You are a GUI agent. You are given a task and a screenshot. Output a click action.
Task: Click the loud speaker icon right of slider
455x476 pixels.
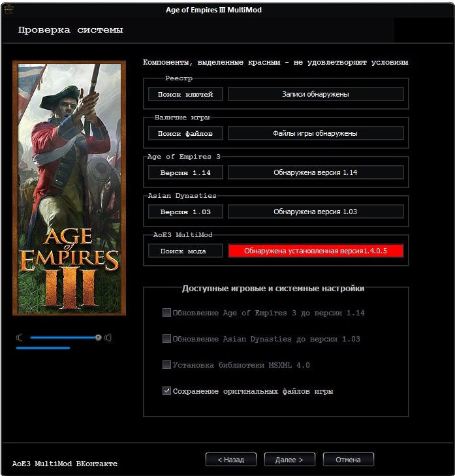(x=108, y=338)
